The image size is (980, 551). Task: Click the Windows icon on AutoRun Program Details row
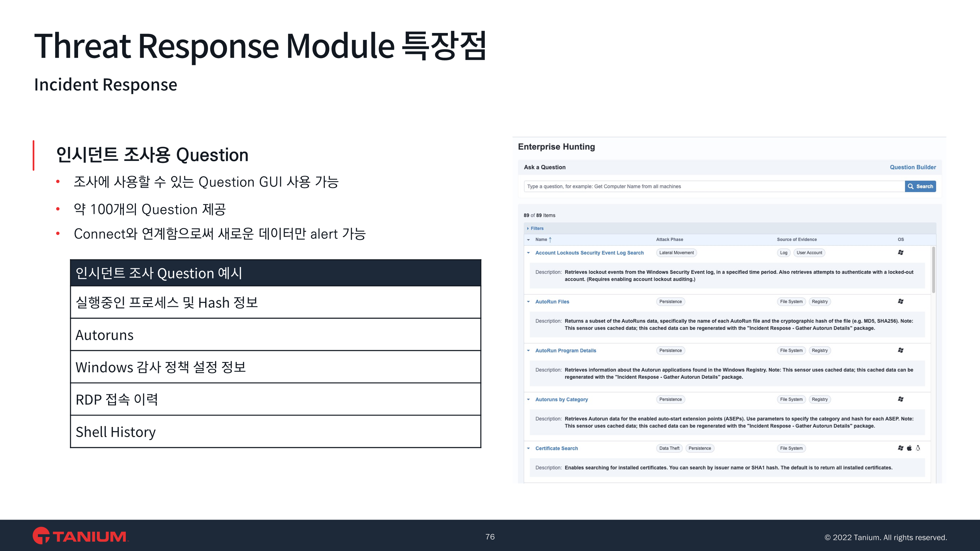pyautogui.click(x=901, y=350)
